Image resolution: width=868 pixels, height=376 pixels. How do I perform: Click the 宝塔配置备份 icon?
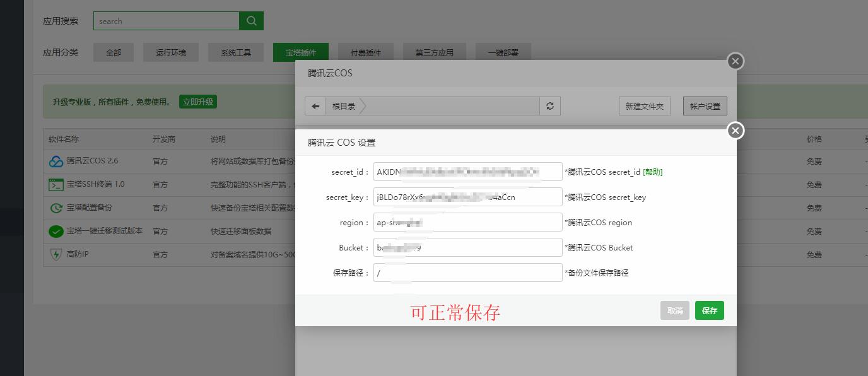pos(56,208)
